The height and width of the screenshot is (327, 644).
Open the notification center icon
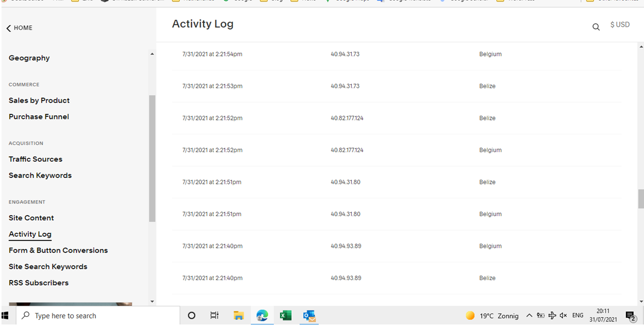click(x=630, y=316)
